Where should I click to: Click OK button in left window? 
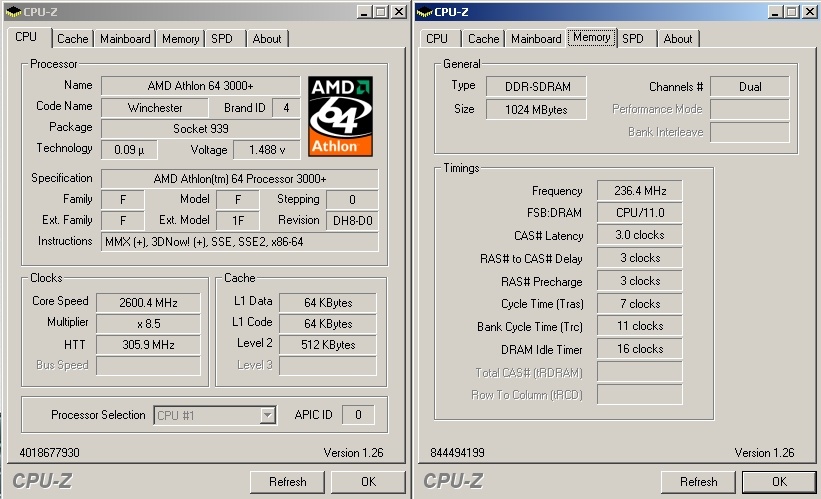pyautogui.click(x=368, y=482)
